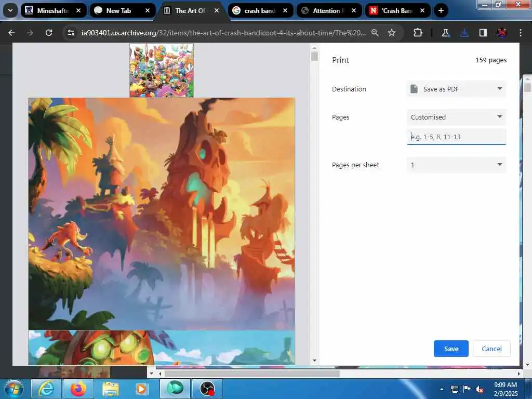Open the Extensions puzzle icon
This screenshot has height=399, width=532.
418,33
